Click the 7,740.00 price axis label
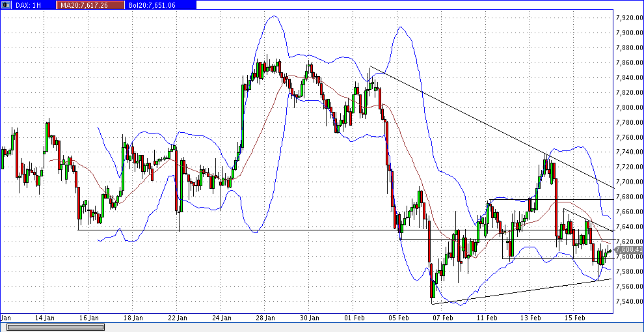 tap(629, 152)
